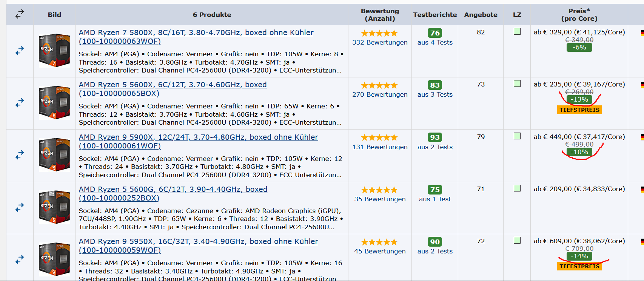
Task: Click compare arrows icon for Ryzen 5 5600G
Action: point(20,207)
